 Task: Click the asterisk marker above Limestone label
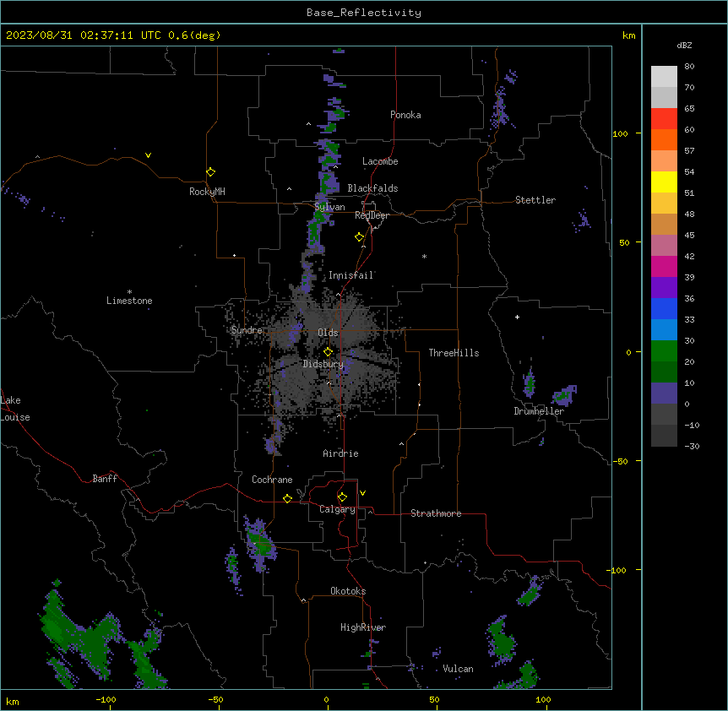(x=129, y=292)
